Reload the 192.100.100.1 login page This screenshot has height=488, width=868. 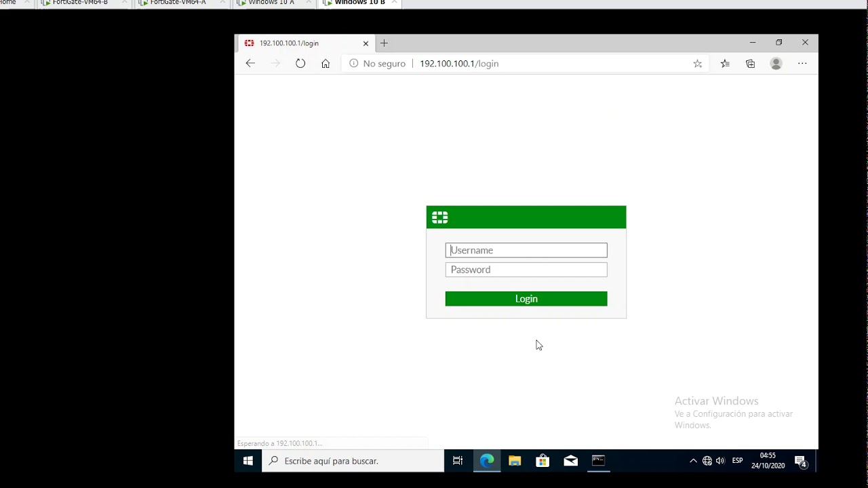[300, 63]
